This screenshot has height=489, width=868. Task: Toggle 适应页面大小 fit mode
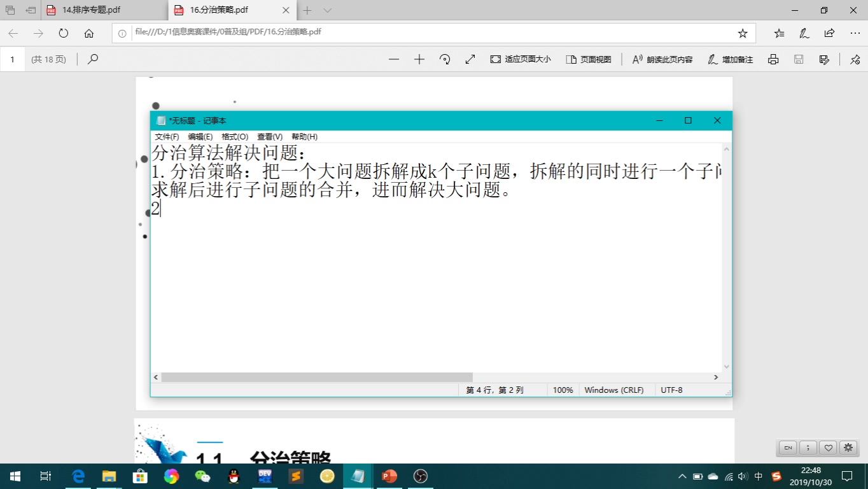click(521, 59)
